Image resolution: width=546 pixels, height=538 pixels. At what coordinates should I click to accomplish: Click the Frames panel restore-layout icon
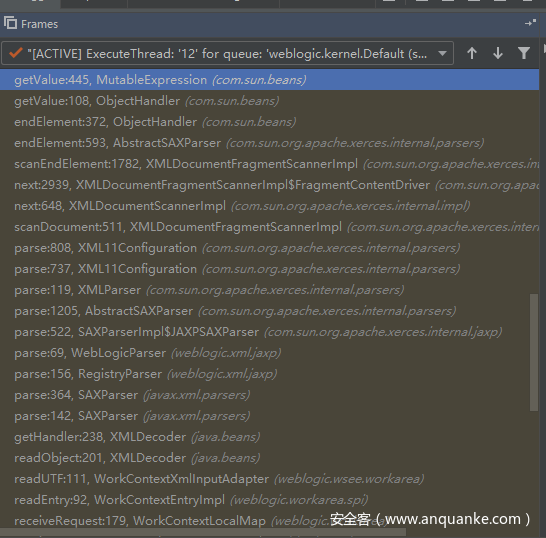pyautogui.click(x=530, y=23)
